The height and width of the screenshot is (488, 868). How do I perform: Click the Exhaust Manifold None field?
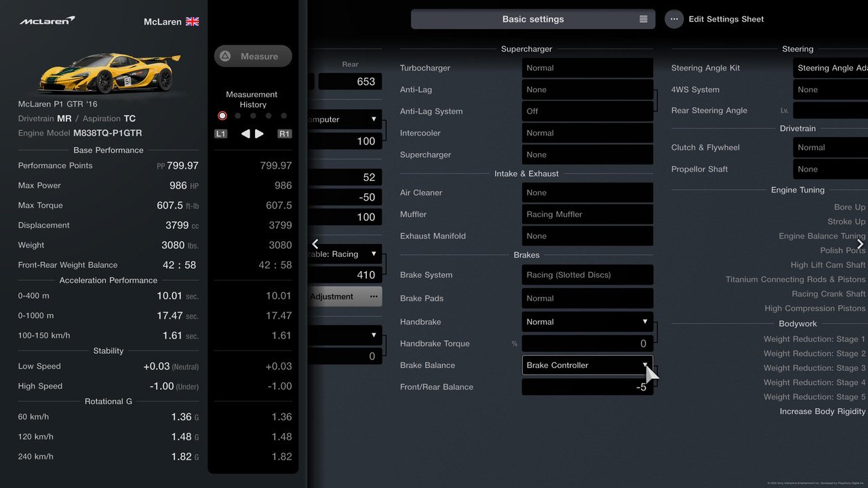click(x=587, y=236)
